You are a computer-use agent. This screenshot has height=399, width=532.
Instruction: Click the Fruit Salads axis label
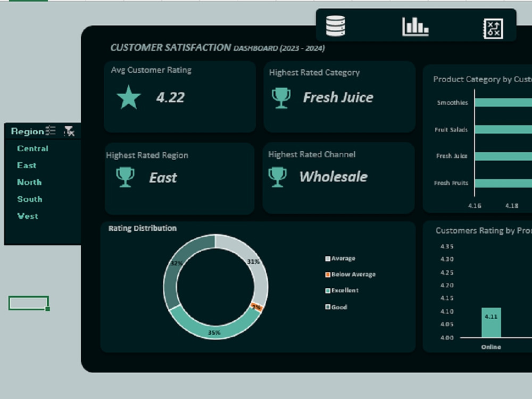tap(451, 130)
